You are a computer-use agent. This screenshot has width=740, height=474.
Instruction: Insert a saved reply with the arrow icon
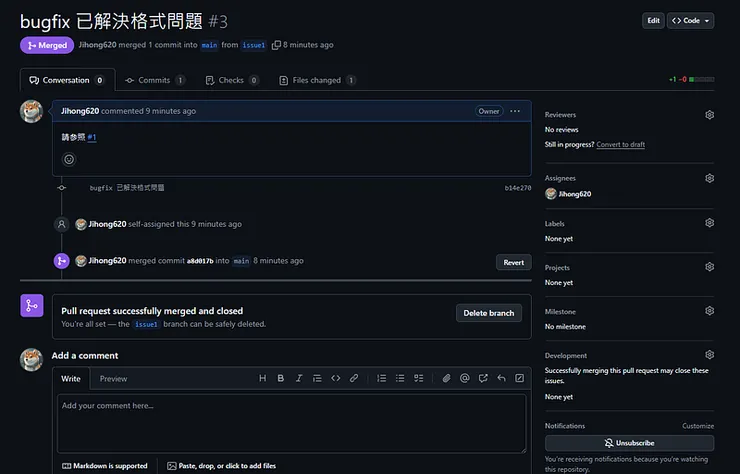click(501, 378)
